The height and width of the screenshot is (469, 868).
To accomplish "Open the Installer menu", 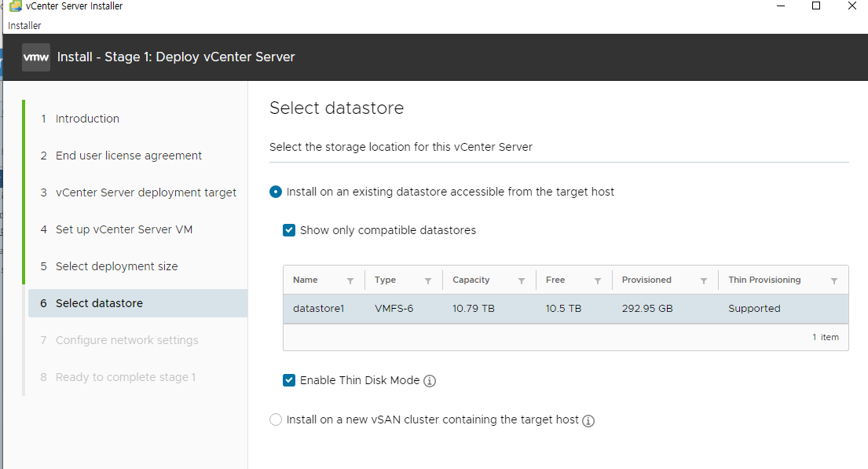I will (x=24, y=25).
